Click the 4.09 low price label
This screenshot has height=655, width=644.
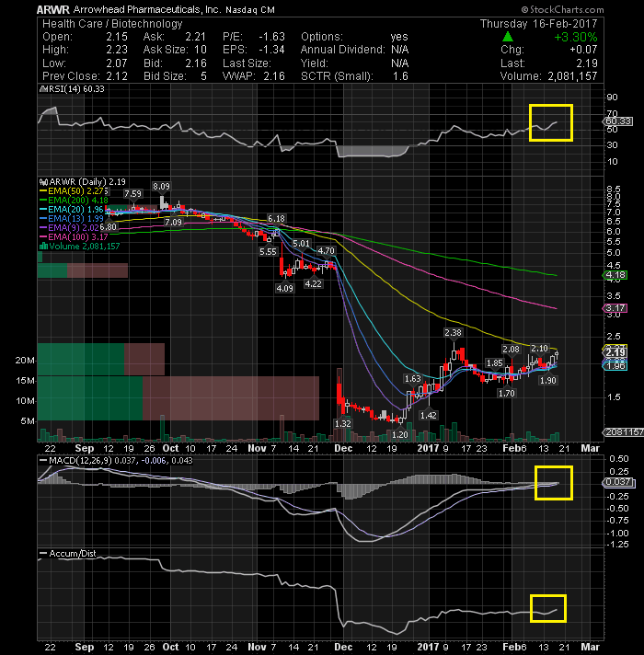(284, 288)
